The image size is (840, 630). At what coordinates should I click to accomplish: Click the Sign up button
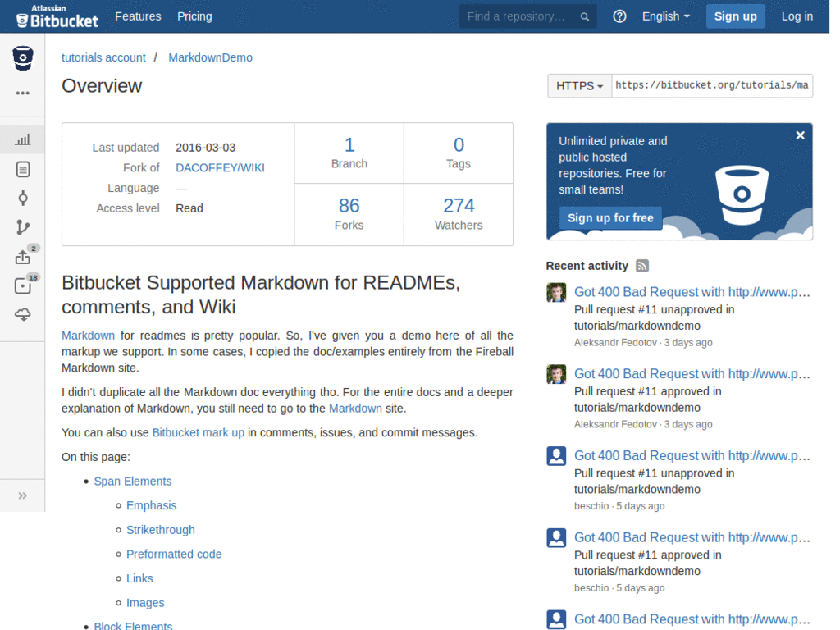tap(735, 16)
